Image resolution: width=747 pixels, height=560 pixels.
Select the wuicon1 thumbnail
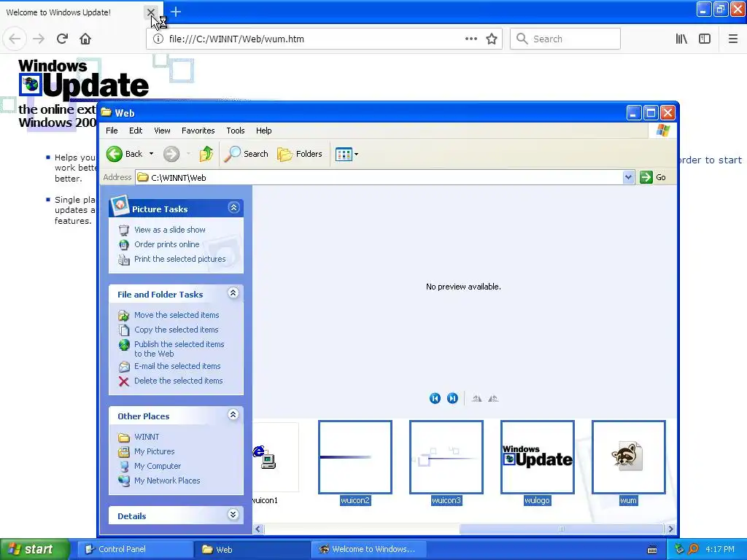[275, 457]
